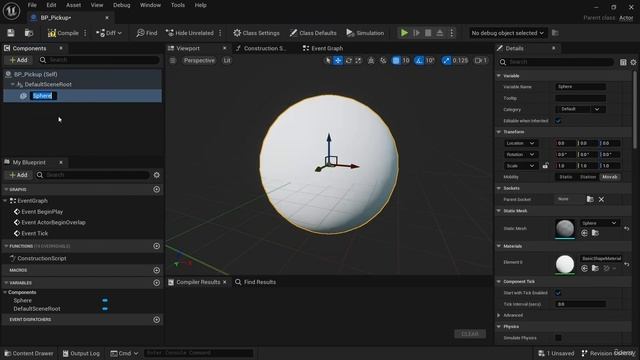The height and width of the screenshot is (360, 640).
Task: Activate the scale gizmo tool
Action: [x=358, y=60]
